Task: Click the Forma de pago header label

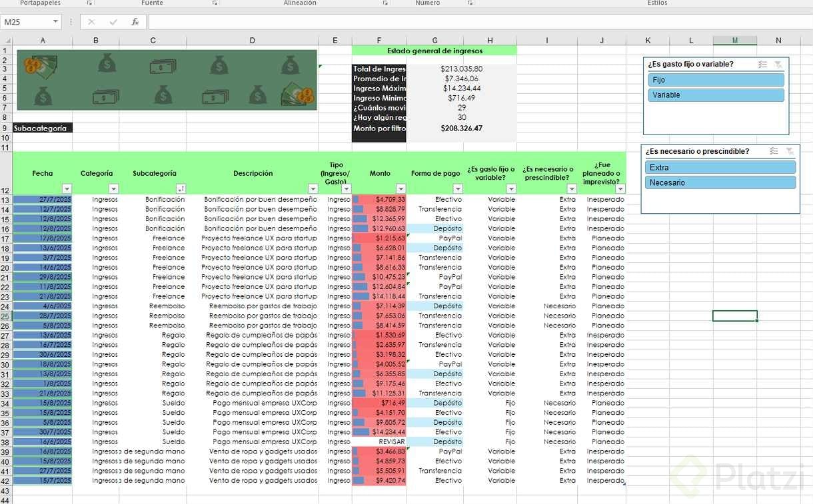Action: [x=435, y=173]
